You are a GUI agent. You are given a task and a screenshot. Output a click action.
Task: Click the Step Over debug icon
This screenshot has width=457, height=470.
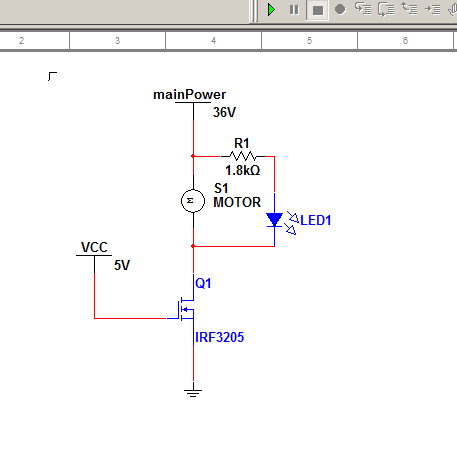click(386, 9)
